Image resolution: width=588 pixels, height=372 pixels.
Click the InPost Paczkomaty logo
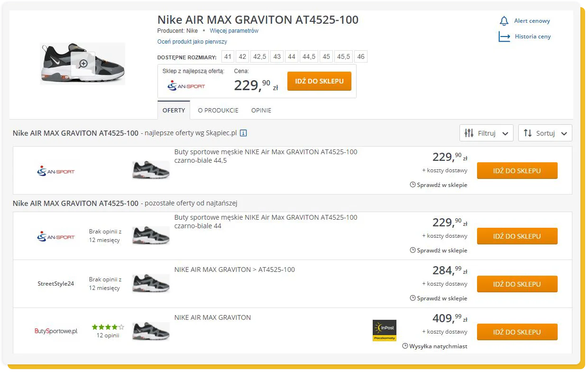click(x=384, y=331)
